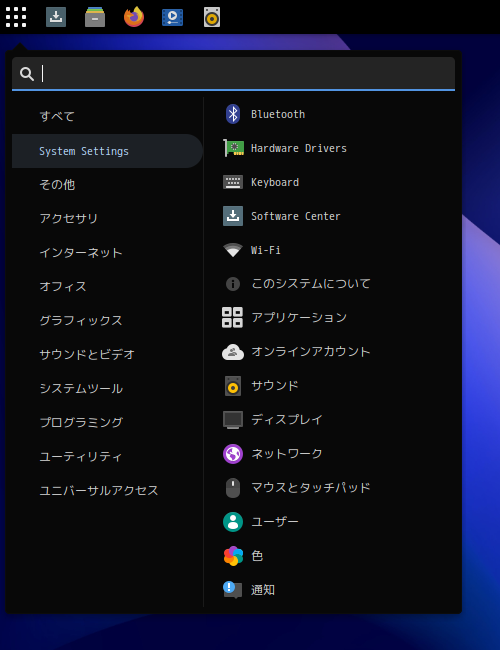The width and height of the screenshot is (500, 650).
Task: Select the プログラミング category
Action: click(107, 422)
